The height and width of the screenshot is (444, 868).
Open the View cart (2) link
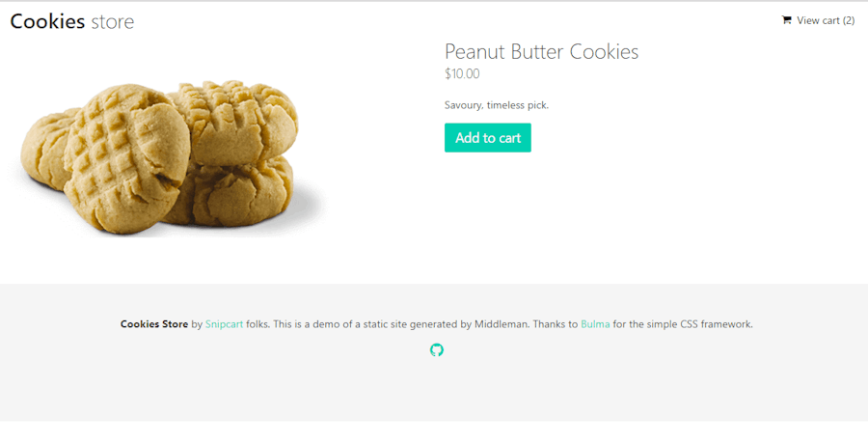tap(818, 20)
